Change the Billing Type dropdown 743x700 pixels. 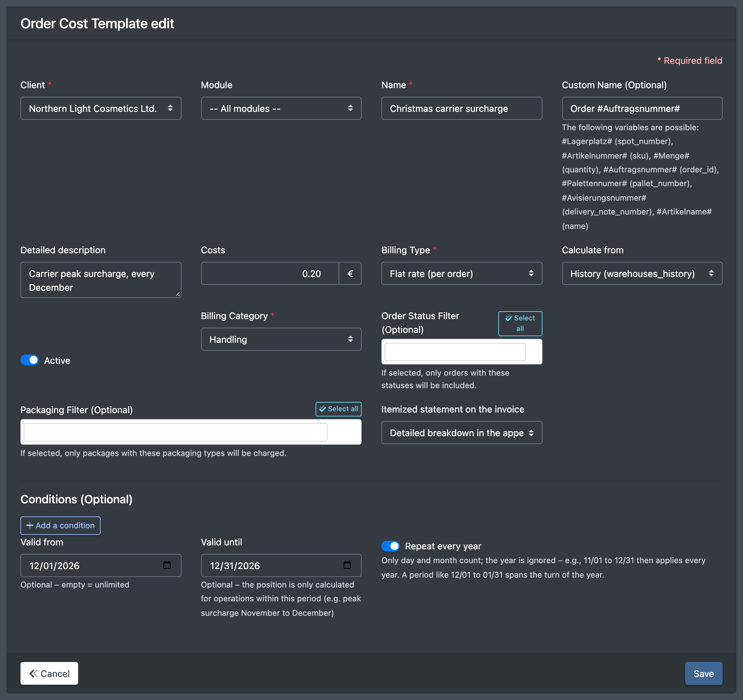coord(461,273)
